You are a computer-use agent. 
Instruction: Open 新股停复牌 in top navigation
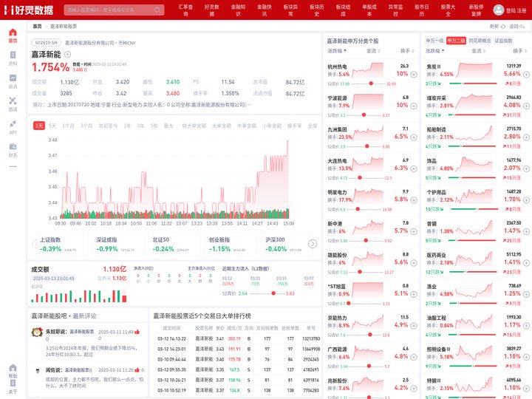pos(477,10)
